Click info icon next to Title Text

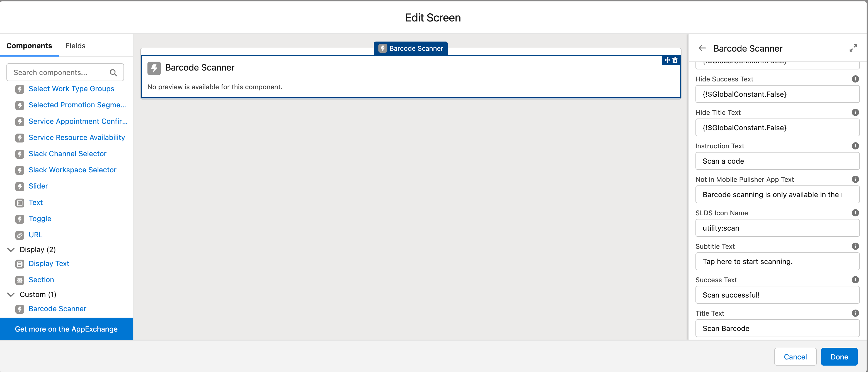(855, 313)
